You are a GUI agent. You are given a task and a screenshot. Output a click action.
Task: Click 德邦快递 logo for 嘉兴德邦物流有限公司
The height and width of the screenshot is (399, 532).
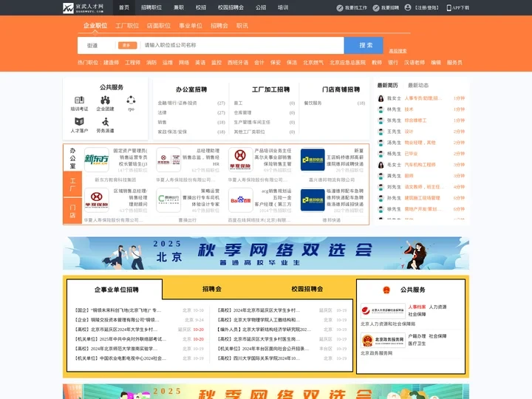click(x=313, y=160)
